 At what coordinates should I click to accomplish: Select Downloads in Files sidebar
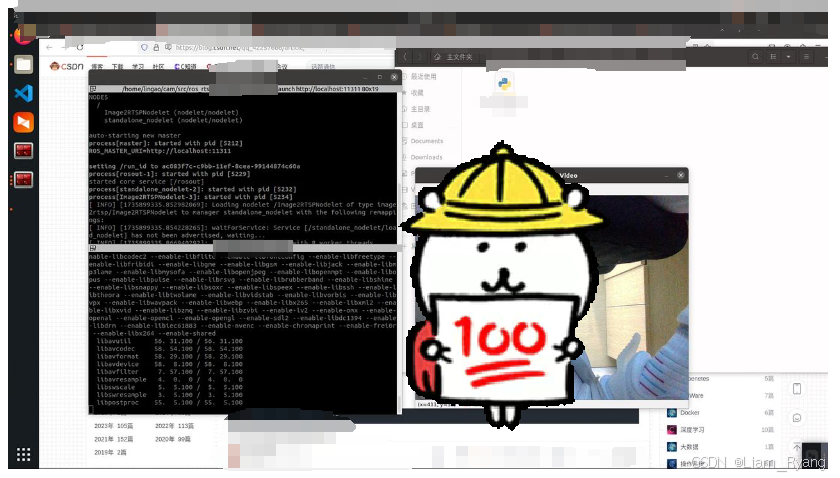(426, 157)
